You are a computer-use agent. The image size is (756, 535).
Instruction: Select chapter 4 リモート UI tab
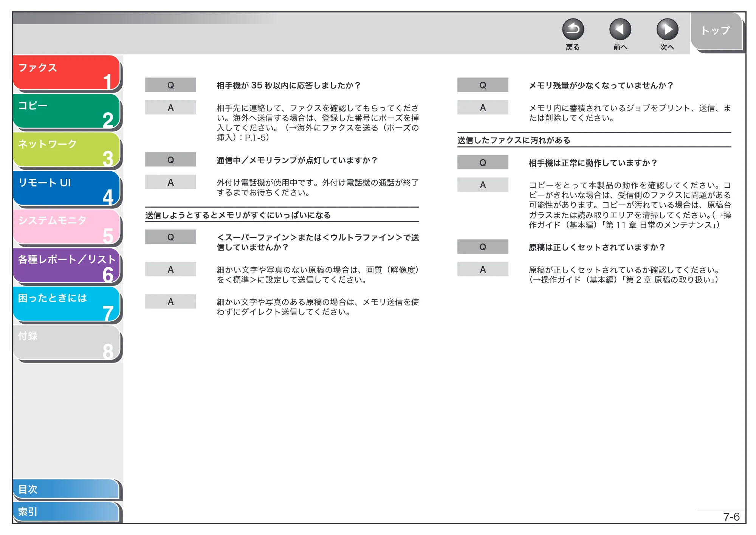(x=67, y=188)
